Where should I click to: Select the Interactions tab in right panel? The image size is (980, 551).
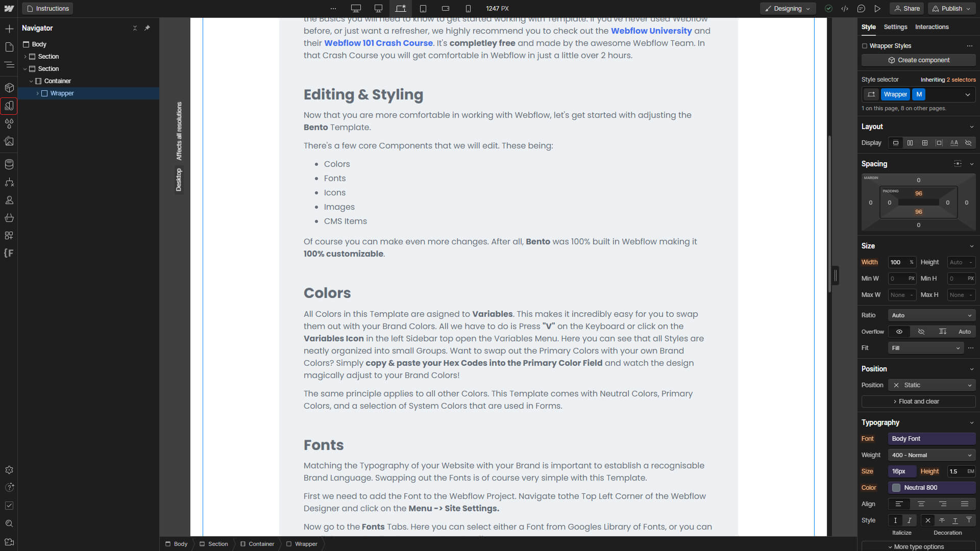[931, 27]
